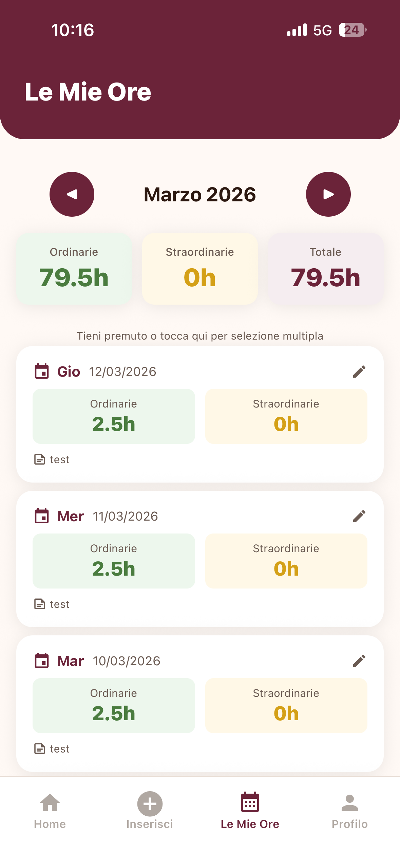Go to next month arrow button
This screenshot has height=868, width=400.
point(328,194)
